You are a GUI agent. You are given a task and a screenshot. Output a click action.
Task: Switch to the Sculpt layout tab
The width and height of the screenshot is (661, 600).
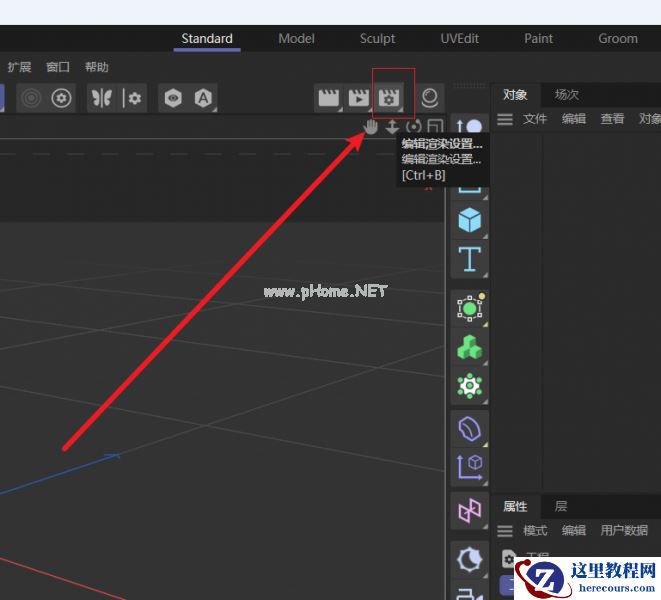click(x=377, y=39)
